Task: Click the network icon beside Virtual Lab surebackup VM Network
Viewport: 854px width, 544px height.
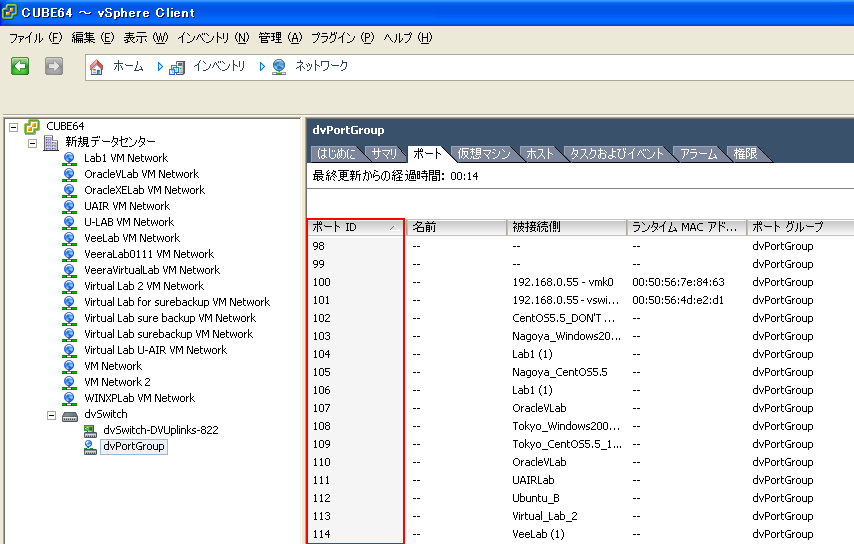Action: click(x=69, y=334)
